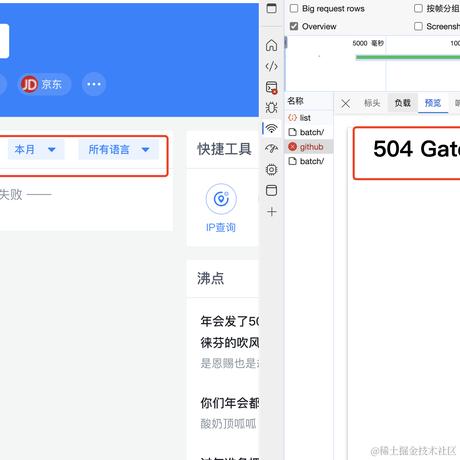Image resolution: width=460 pixels, height=460 pixels.
Task: Switch to the 标头 headers tab
Action: 372,103
